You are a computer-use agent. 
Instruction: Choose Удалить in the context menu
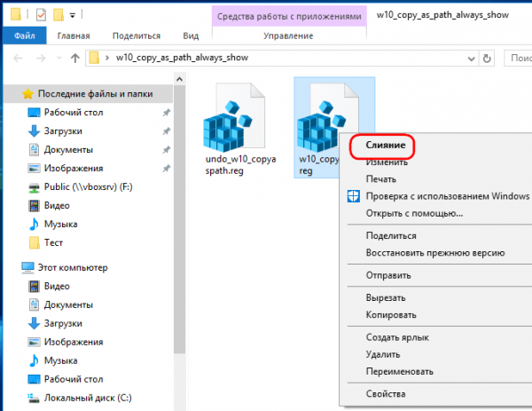point(383,354)
